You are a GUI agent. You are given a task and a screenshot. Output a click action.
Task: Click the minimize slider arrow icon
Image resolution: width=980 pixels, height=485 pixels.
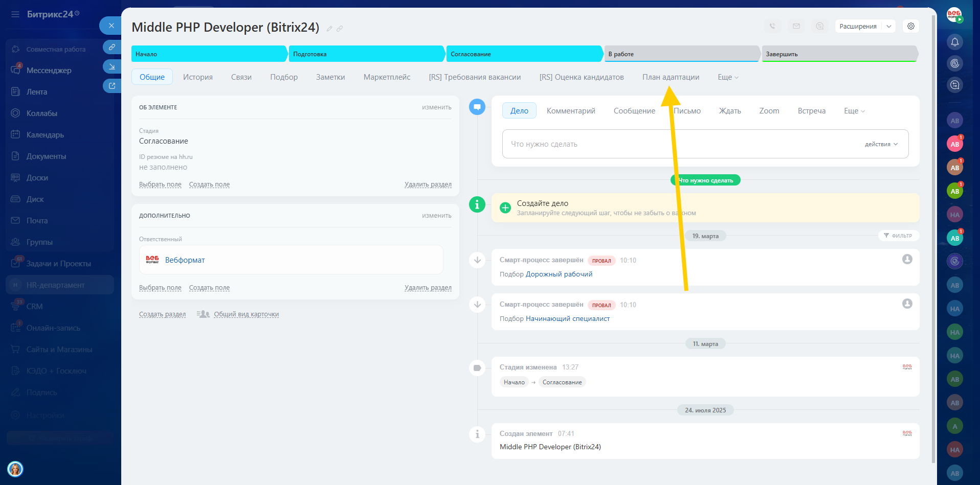click(112, 66)
